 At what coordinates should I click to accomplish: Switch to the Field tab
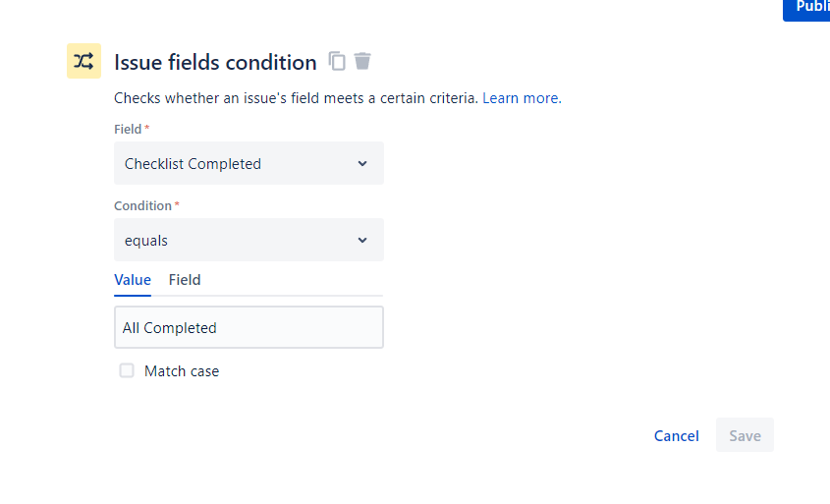click(185, 280)
